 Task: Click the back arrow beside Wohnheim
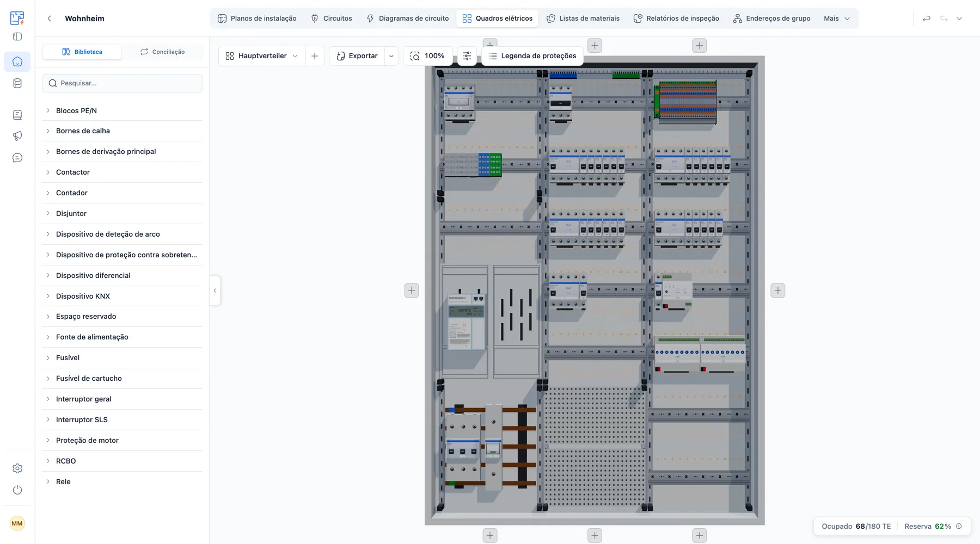point(50,18)
